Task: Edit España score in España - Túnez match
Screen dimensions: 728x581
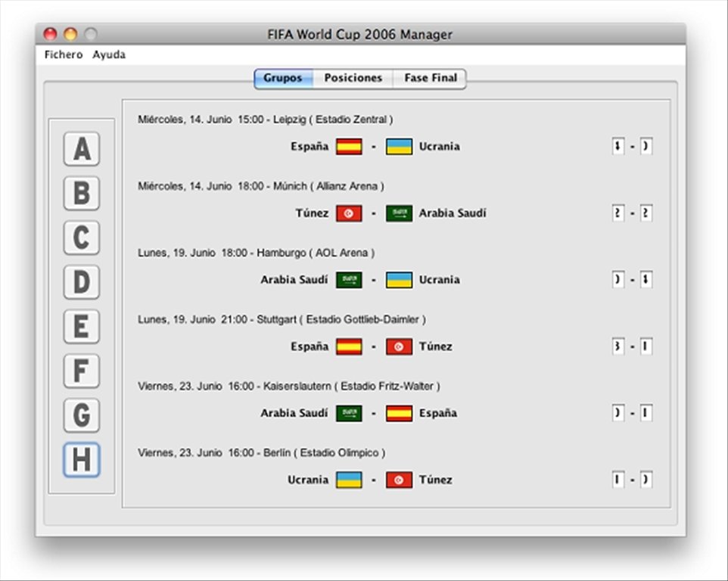Action: point(618,346)
